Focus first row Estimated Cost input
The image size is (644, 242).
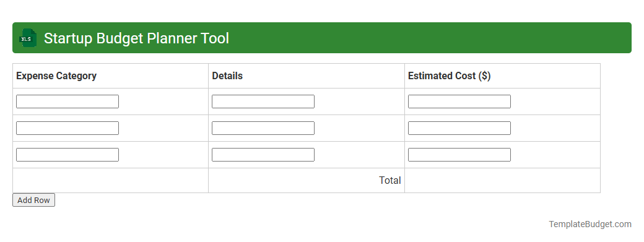459,102
